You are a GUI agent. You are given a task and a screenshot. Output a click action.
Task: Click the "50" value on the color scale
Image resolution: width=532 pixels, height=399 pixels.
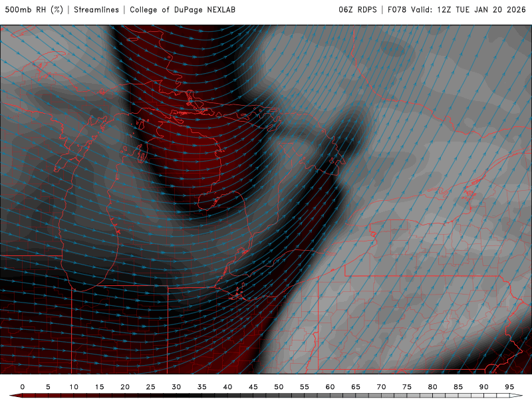pos(279,387)
